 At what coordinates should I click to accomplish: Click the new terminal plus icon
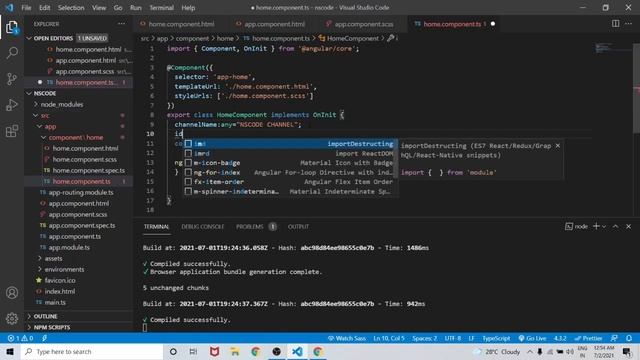click(x=596, y=226)
